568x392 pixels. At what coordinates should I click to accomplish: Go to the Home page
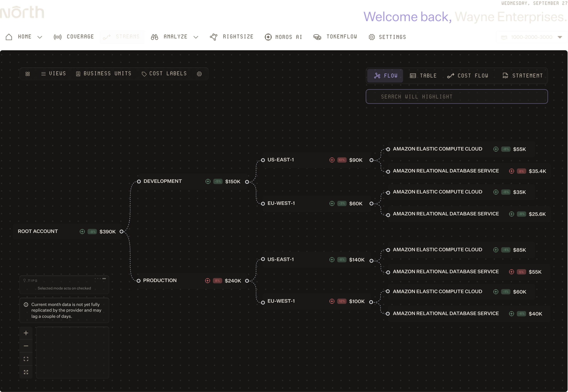click(19, 37)
